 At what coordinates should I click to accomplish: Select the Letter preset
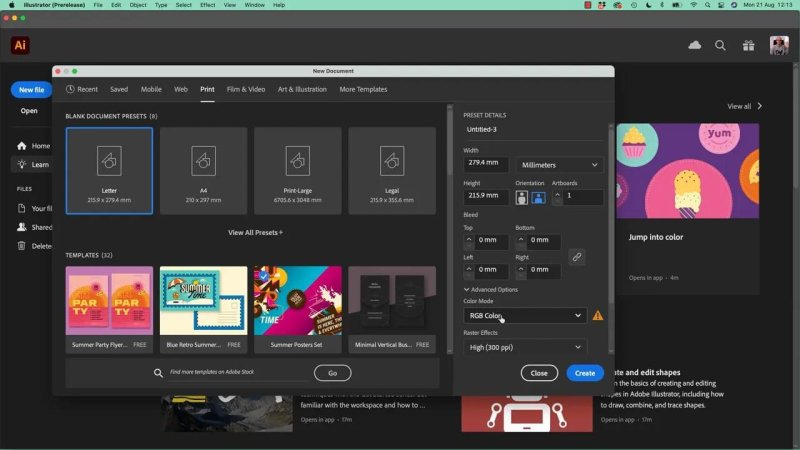[x=109, y=170]
